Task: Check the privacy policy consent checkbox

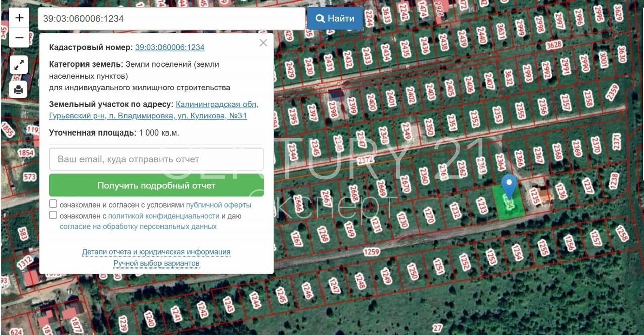Action: pos(53,215)
